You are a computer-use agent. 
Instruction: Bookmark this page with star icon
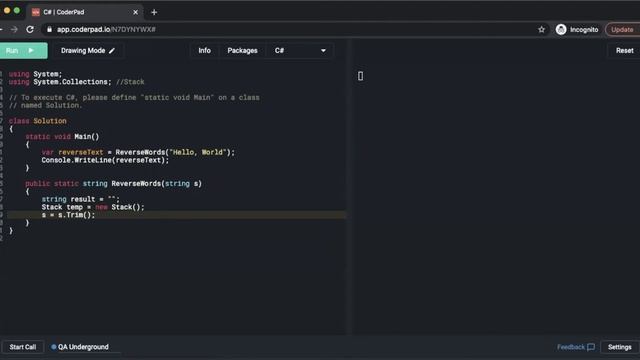click(541, 29)
